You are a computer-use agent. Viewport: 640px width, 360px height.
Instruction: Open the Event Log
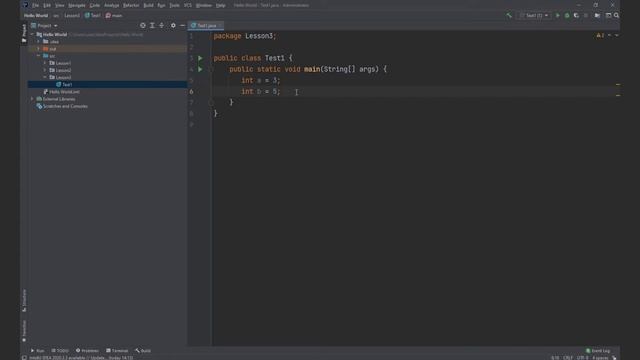[598, 351]
